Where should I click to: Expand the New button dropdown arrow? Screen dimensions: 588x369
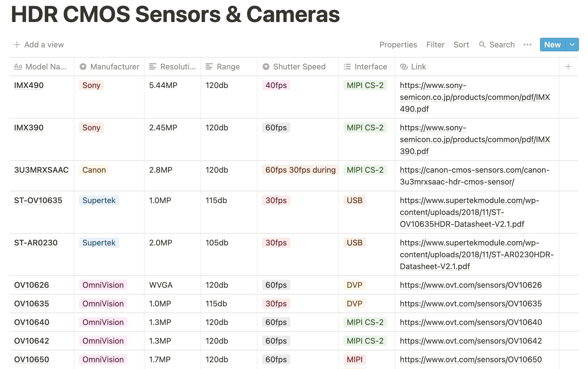(x=572, y=45)
